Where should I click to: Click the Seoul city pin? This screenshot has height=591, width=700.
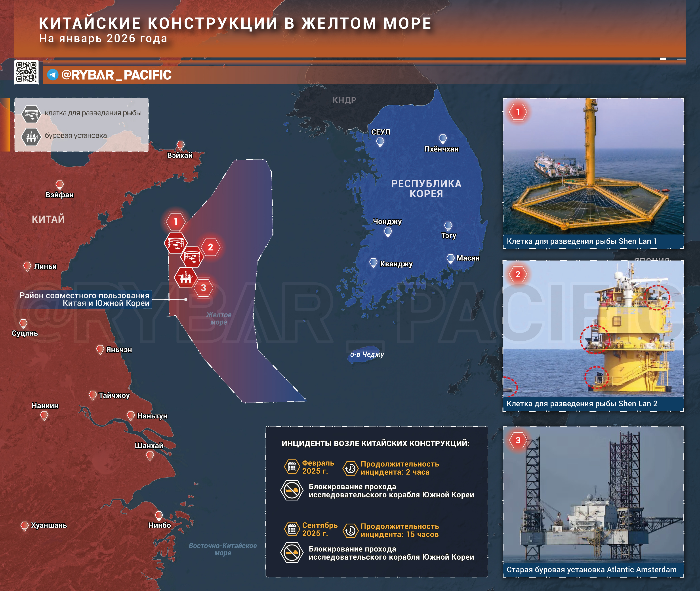[x=380, y=142]
